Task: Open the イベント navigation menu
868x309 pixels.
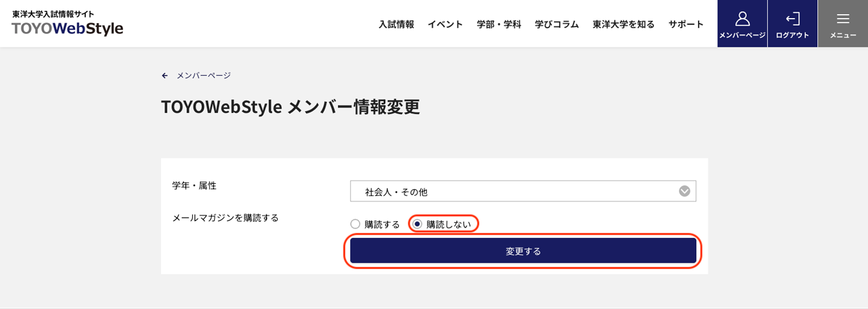Action: pyautogui.click(x=446, y=24)
